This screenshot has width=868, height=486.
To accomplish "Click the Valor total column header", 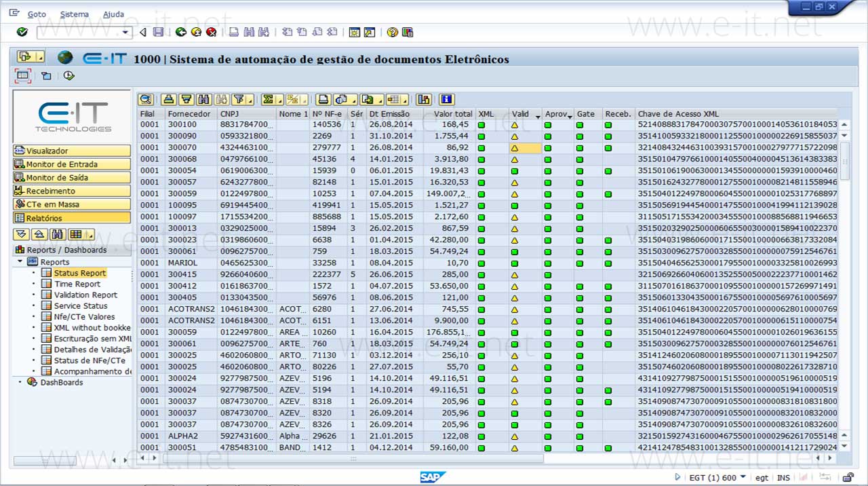I will (x=449, y=114).
